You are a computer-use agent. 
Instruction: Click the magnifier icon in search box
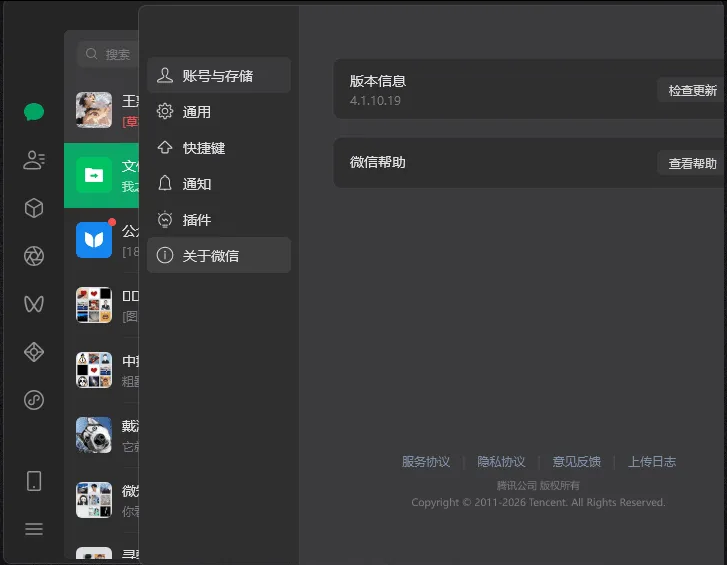coord(91,54)
